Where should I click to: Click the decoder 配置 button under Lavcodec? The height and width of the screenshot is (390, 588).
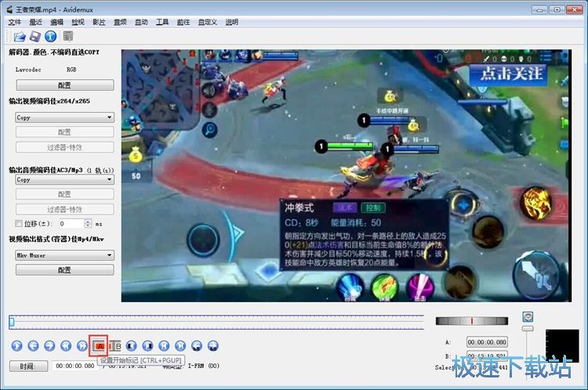coord(65,85)
